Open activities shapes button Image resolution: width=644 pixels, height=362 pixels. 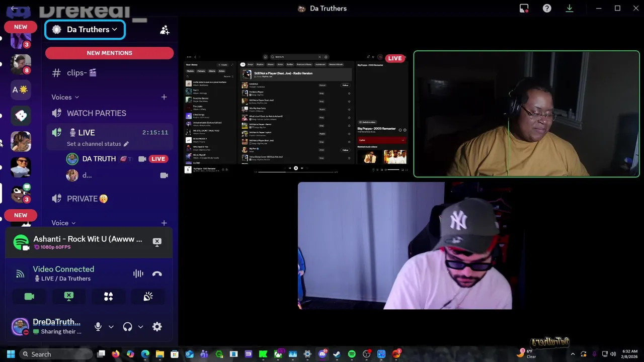point(108,297)
